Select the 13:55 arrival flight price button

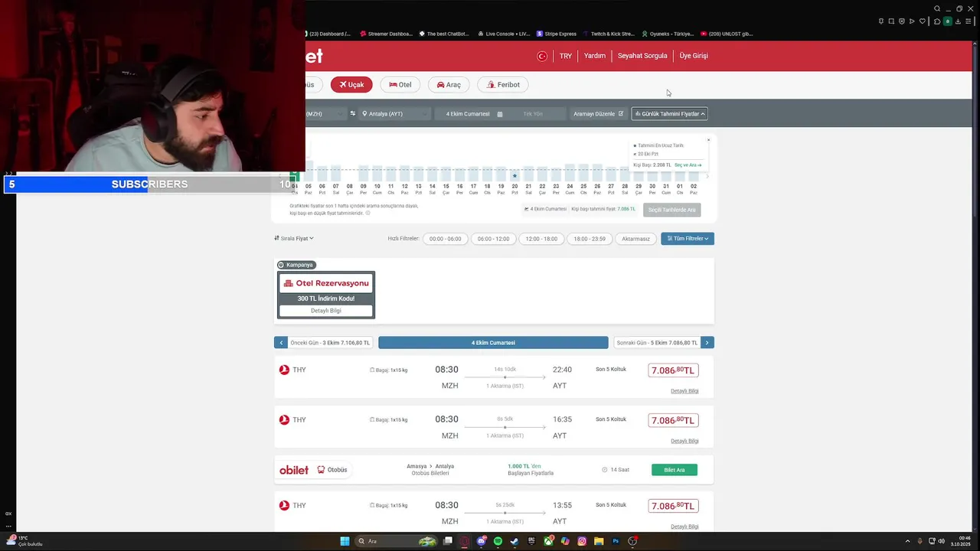673,506
